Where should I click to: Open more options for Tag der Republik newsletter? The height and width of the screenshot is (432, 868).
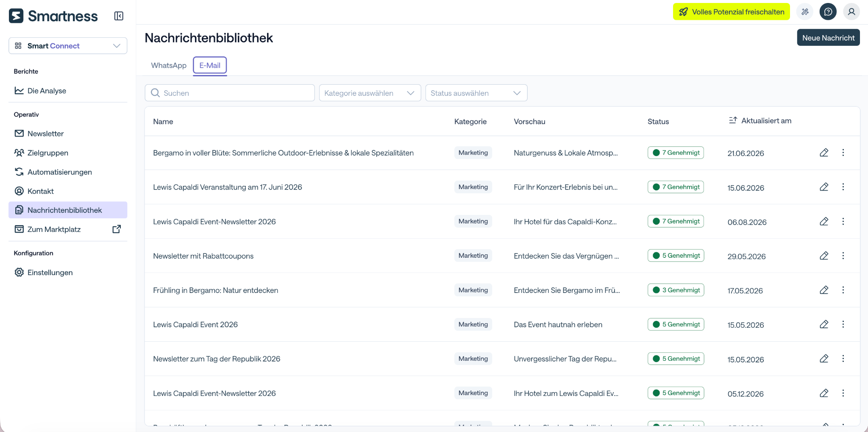point(843,359)
